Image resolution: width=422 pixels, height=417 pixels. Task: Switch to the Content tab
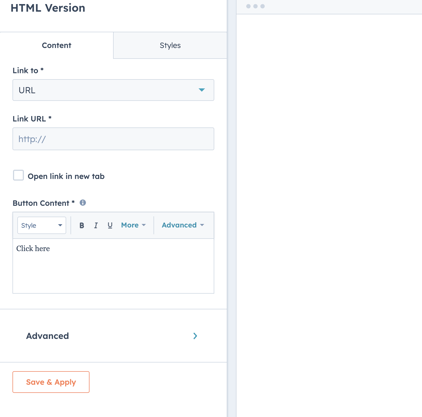56,45
